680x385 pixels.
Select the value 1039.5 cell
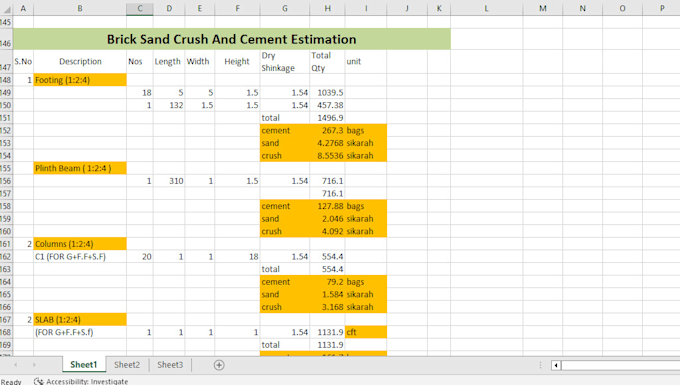[327, 92]
